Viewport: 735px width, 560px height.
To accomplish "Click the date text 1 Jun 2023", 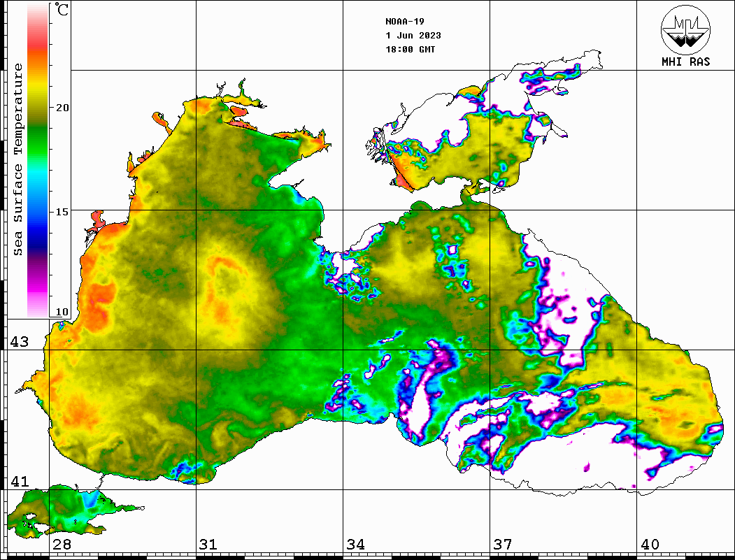I will 413,36.
